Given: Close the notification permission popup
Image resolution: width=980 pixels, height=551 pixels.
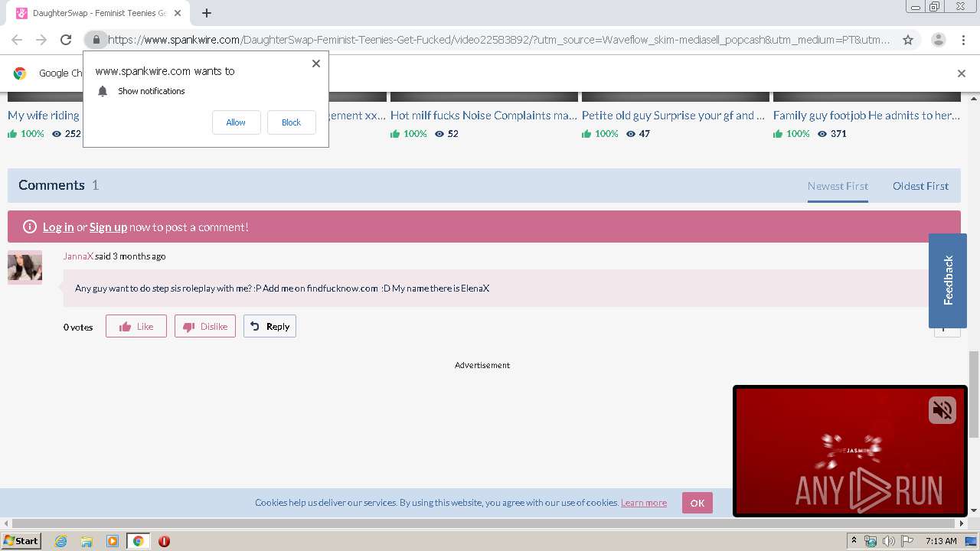Looking at the screenshot, I should point(316,64).
